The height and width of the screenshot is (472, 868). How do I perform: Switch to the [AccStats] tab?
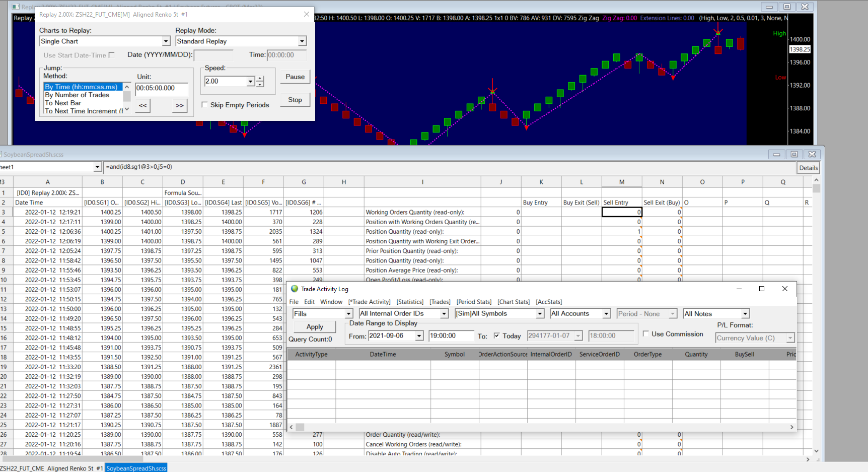pos(549,302)
